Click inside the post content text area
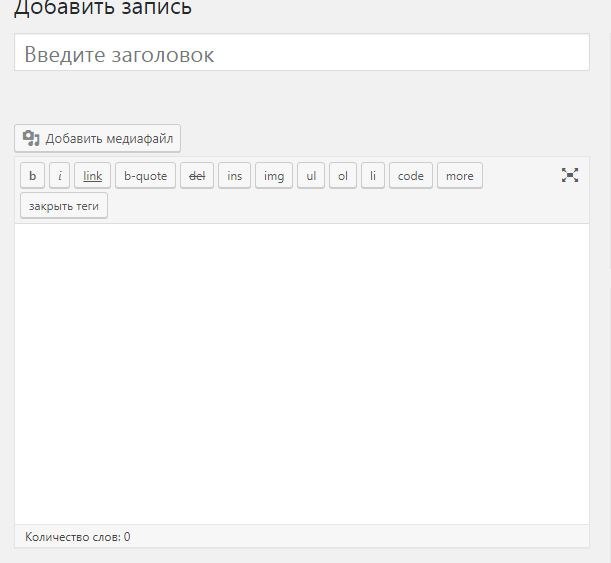Image resolution: width=611 pixels, height=563 pixels. click(302, 374)
